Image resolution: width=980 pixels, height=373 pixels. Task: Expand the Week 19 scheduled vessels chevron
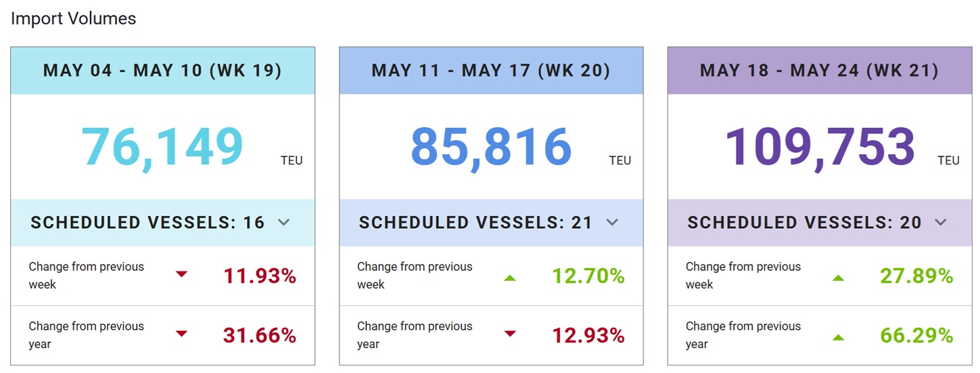tap(284, 223)
